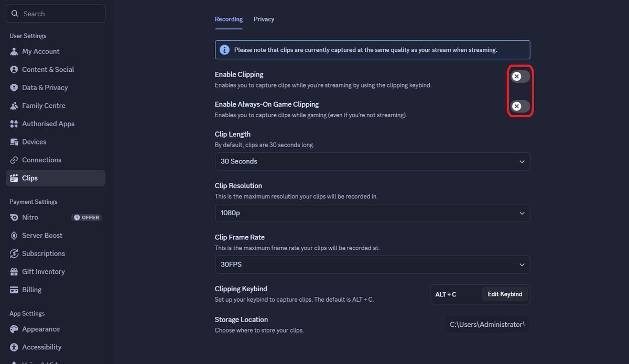This screenshot has height=364, width=629.
Task: Click the Devices icon
Action: pyautogui.click(x=14, y=142)
